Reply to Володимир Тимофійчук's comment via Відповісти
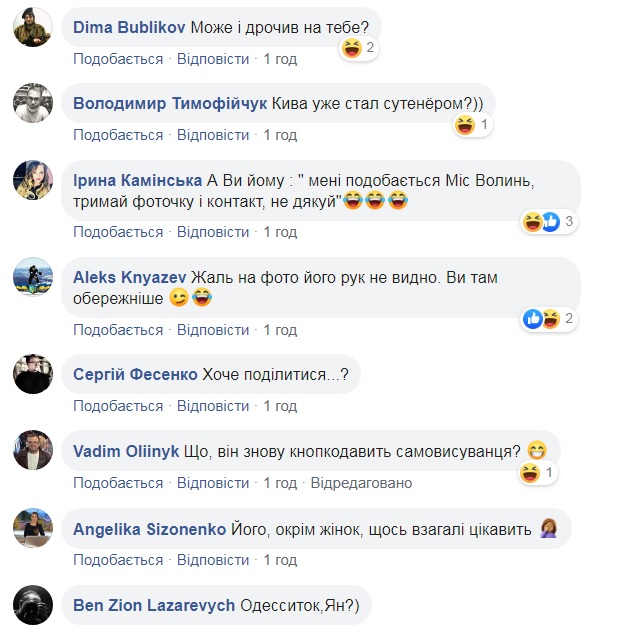 click(x=213, y=135)
